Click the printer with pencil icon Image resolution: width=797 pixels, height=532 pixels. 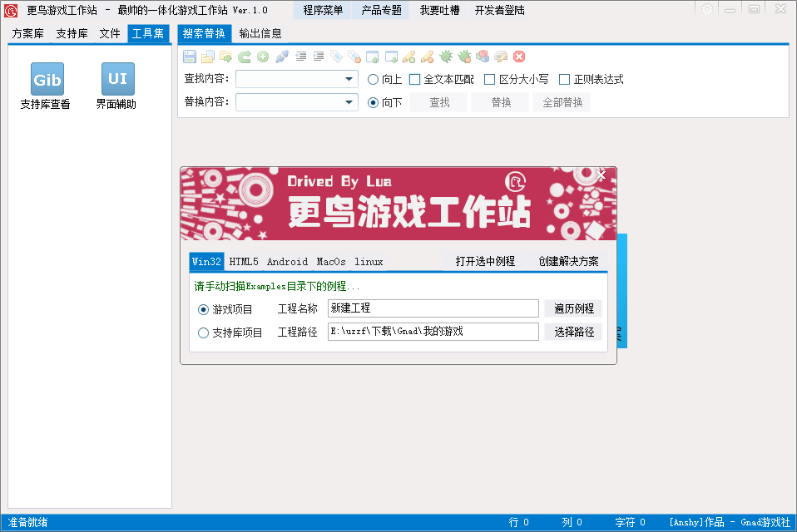point(501,57)
